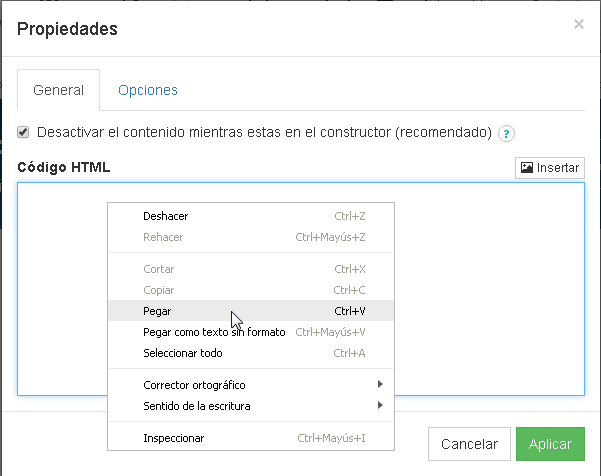Expand the Sentido de la escritura submenu arrow
601x476 pixels.
(380, 405)
